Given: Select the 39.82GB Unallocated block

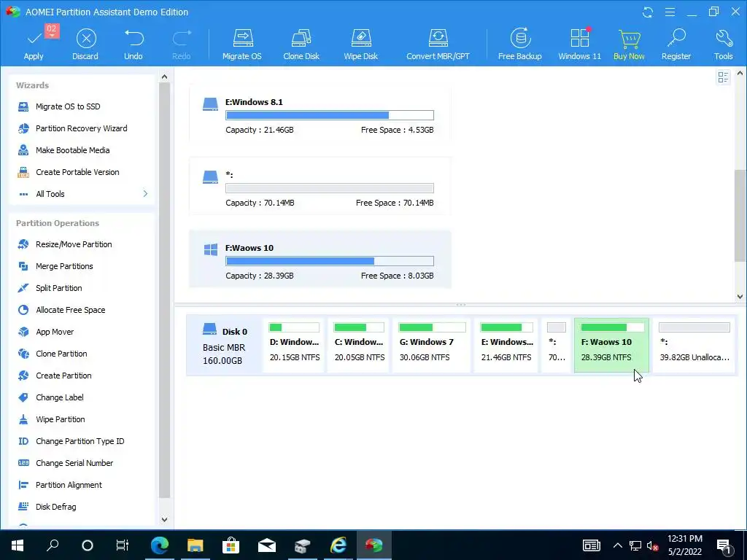Looking at the screenshot, I should (694, 346).
